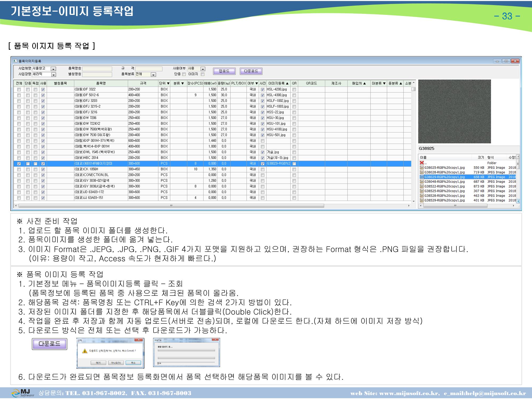Click the HSU-4100.jpg image cell
This screenshot has height=399, width=532.
(278, 130)
